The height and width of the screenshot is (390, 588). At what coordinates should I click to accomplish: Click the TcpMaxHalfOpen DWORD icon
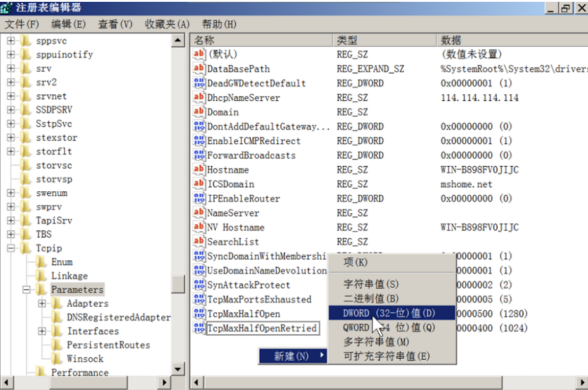tap(199, 314)
